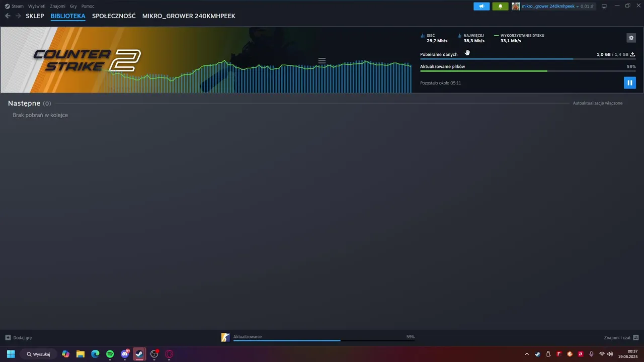Open Opera GX from the taskbar
Image resolution: width=644 pixels, height=362 pixels.
pos(169,354)
